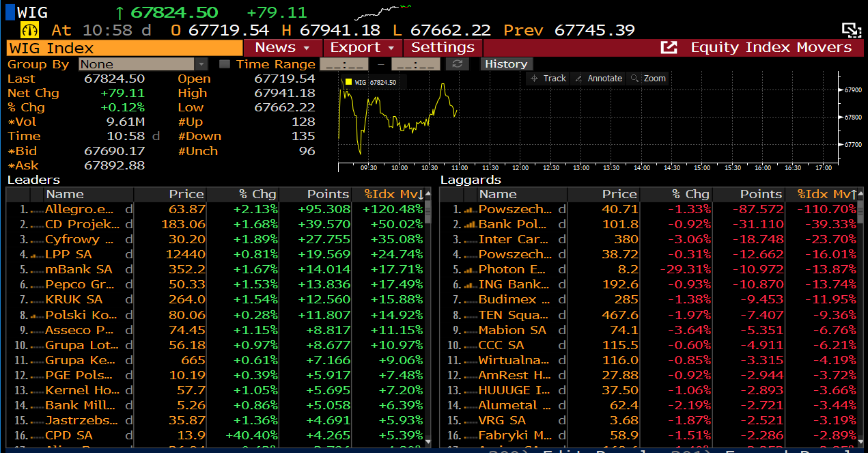Sort Laggards by % Chg column header
Viewport: 868px width, 453px height.
(x=690, y=194)
